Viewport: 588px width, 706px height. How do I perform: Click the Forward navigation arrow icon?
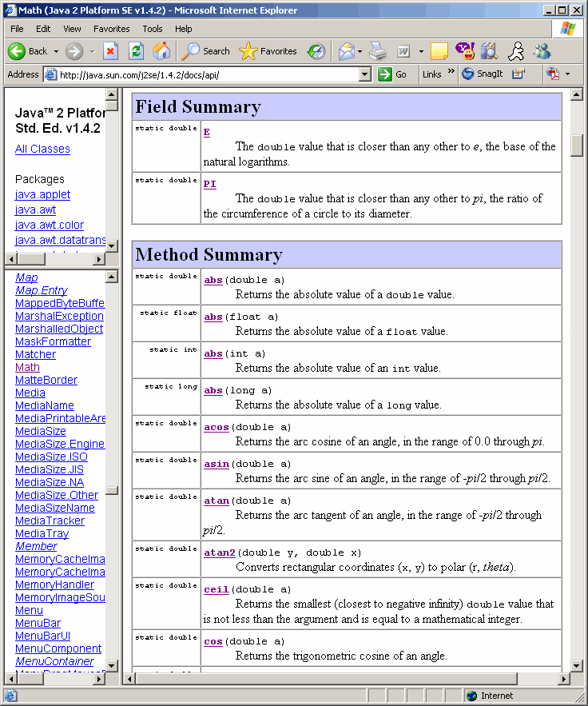pyautogui.click(x=74, y=51)
